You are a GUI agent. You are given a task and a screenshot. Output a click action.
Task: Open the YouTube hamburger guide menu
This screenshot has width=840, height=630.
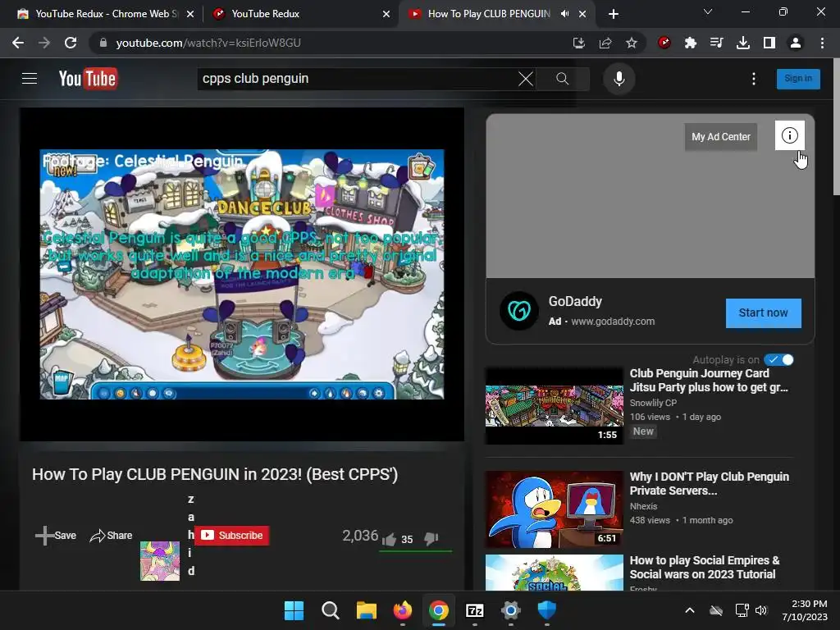click(x=30, y=79)
